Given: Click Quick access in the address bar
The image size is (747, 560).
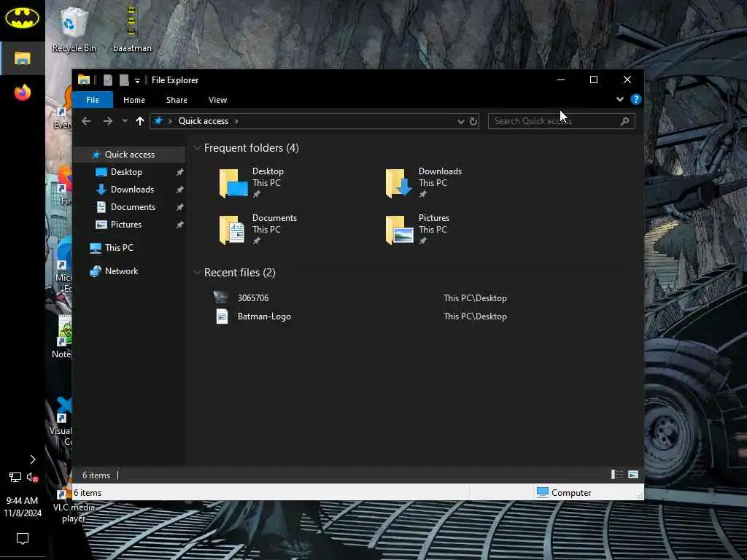Looking at the screenshot, I should click(204, 121).
